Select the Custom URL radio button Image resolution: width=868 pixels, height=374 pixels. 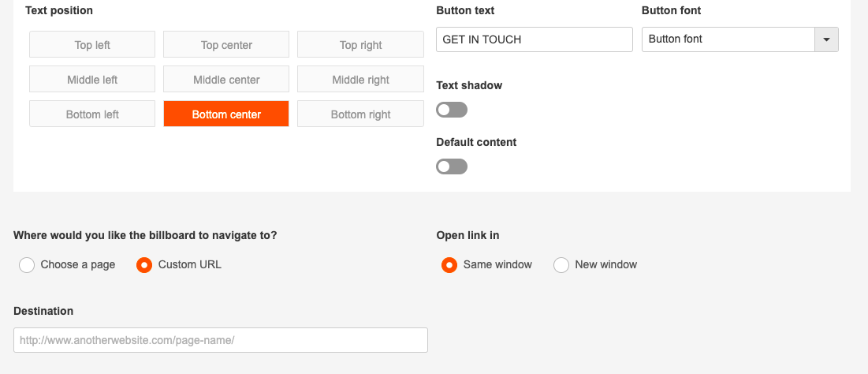[144, 265]
